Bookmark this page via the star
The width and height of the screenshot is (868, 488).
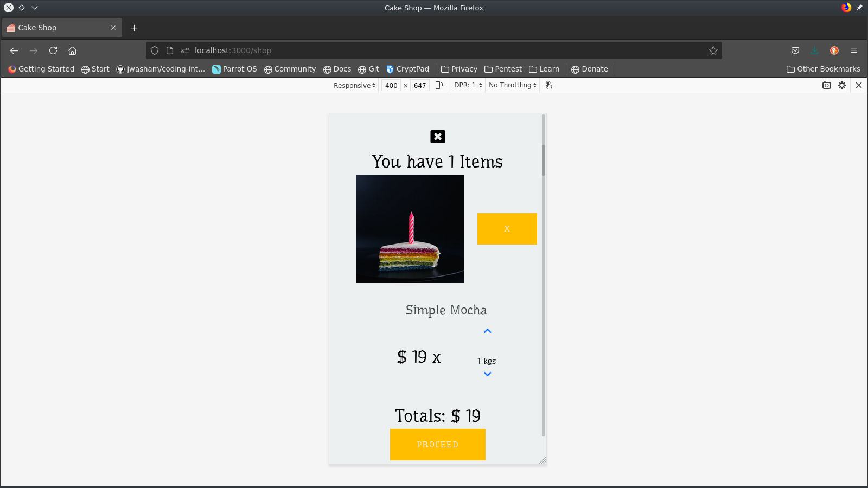coord(713,50)
